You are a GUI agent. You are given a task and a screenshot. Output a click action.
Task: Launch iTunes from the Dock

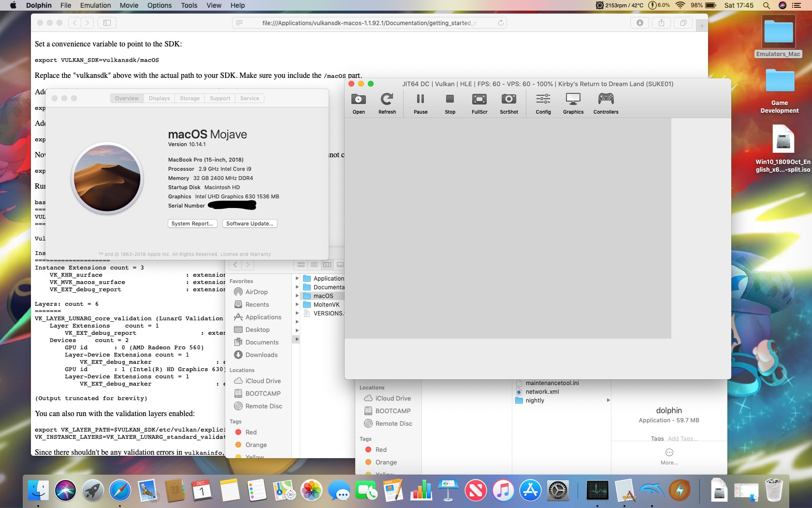[x=503, y=491]
